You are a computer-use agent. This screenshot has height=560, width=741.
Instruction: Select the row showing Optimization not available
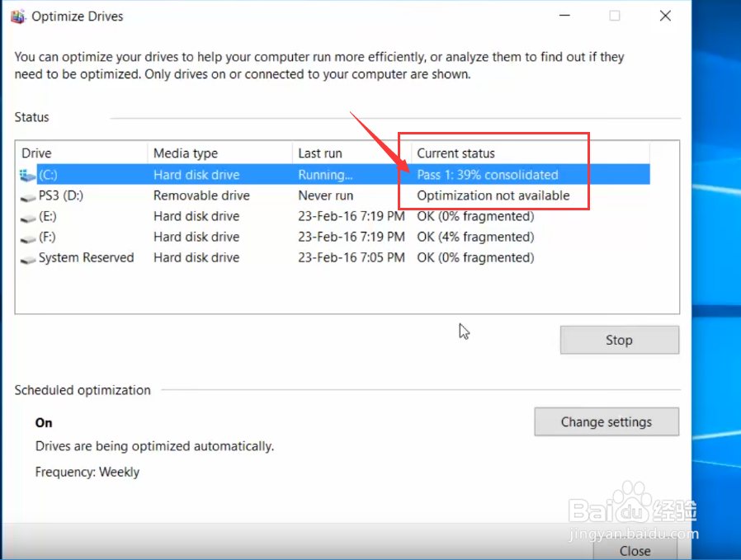click(493, 195)
